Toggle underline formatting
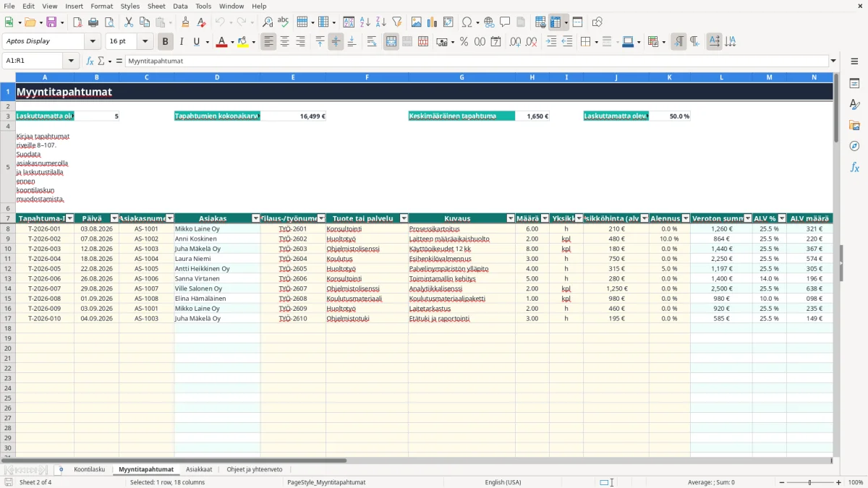 click(197, 42)
